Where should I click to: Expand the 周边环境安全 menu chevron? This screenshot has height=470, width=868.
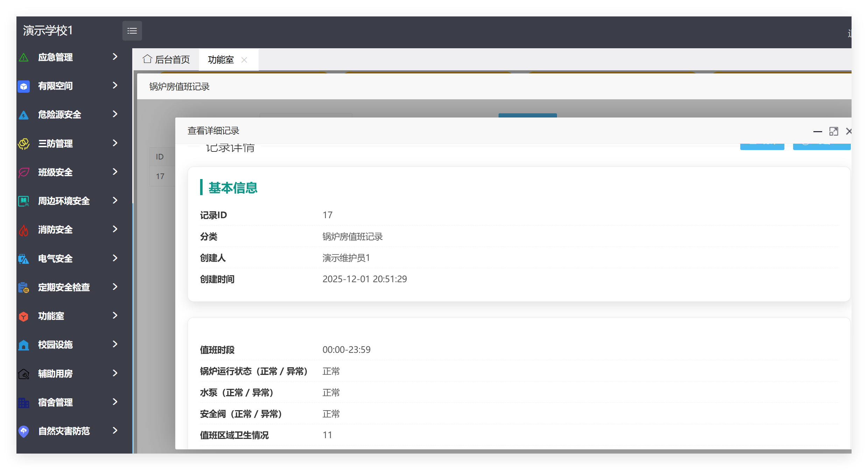pyautogui.click(x=115, y=201)
